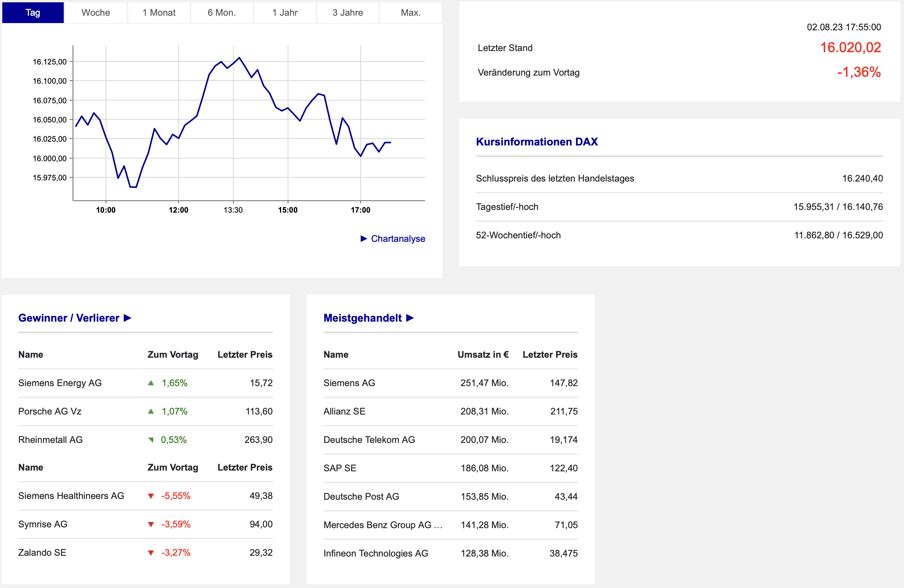The width and height of the screenshot is (904, 588).
Task: Click the arrow icon beside Gewinner / Verlierer
Action: [x=127, y=318]
